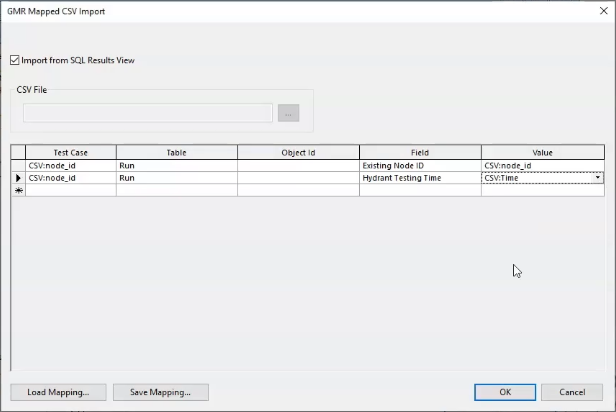Image resolution: width=616 pixels, height=412 pixels.
Task: Select the Object Id column header
Action: 298,152
